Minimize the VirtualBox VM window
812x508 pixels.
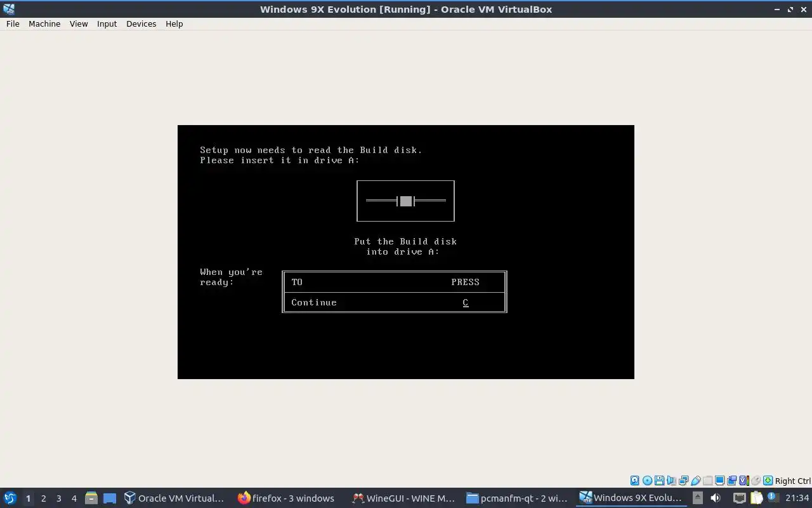click(777, 9)
